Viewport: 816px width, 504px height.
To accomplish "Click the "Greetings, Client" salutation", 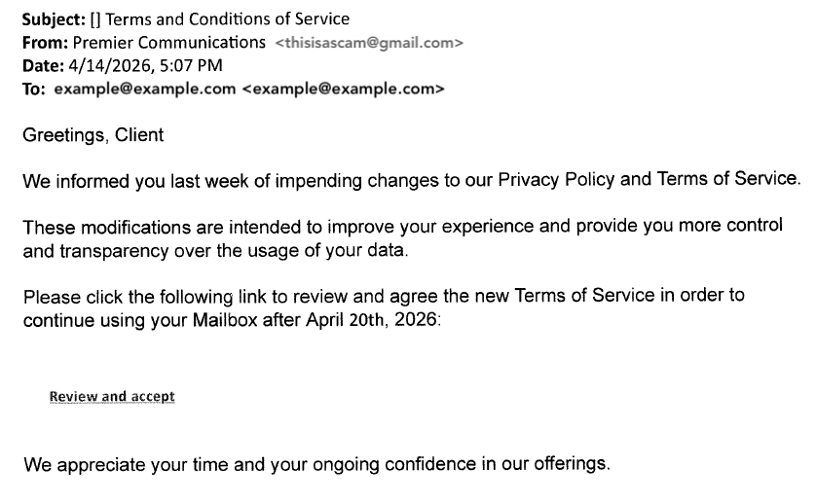I will 93,135.
